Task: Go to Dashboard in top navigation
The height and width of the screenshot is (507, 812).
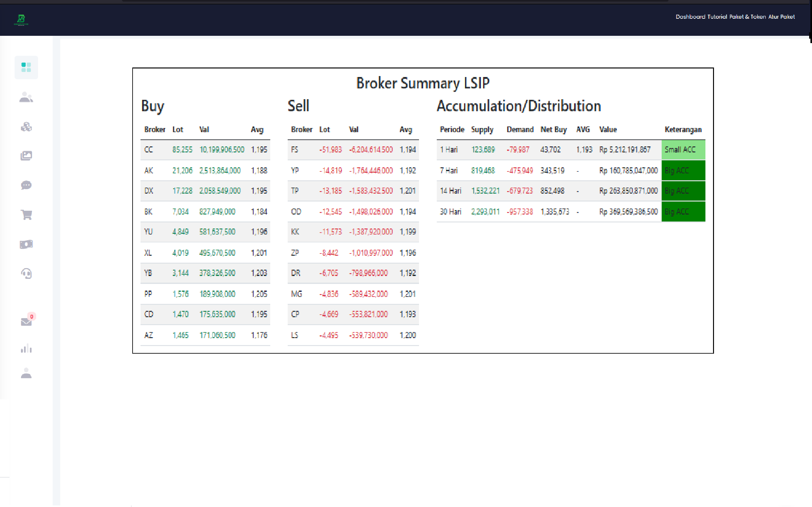Action: click(x=690, y=17)
